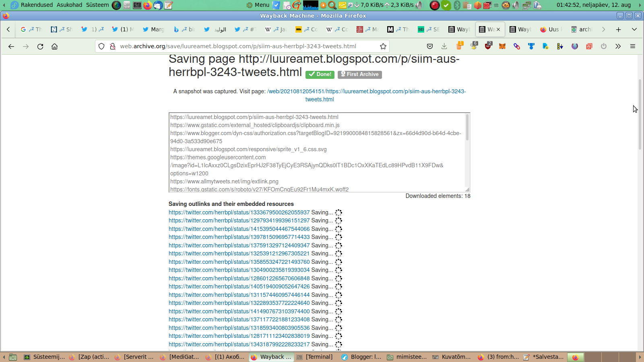Viewport: 644px width, 362px height.
Task: Go to Firefox home page
Action: click(55, 46)
